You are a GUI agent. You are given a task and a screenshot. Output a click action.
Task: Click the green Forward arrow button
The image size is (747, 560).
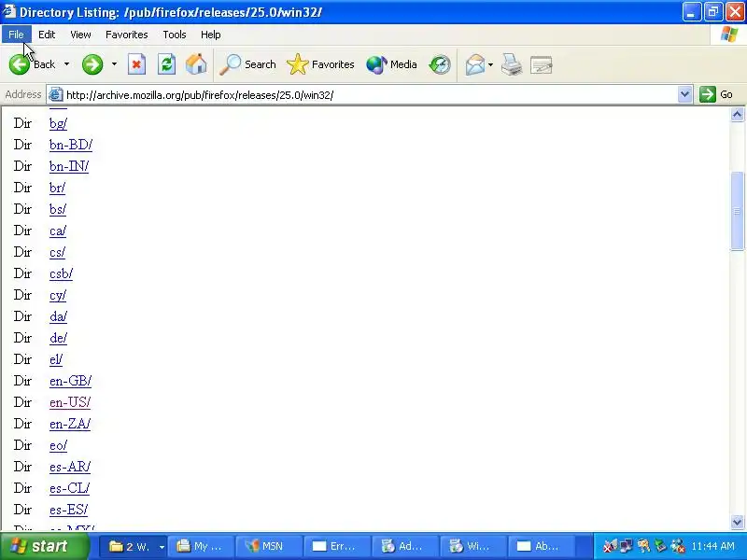pyautogui.click(x=92, y=64)
